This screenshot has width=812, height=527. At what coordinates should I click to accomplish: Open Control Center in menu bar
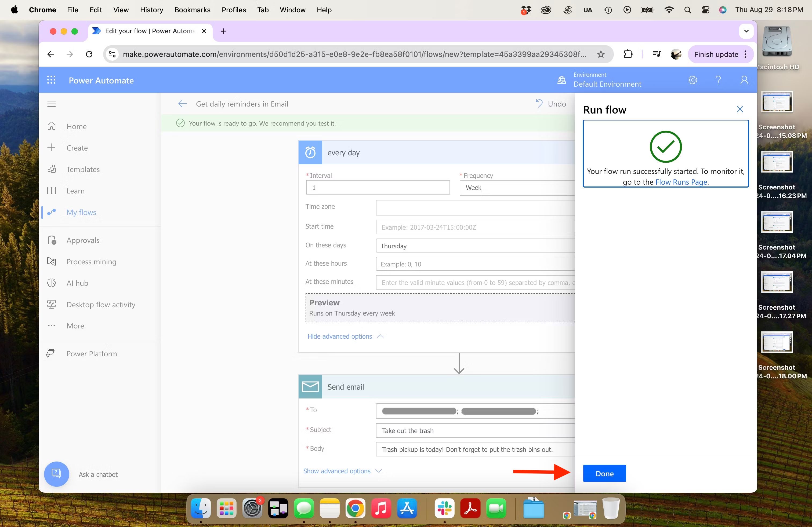(x=706, y=10)
